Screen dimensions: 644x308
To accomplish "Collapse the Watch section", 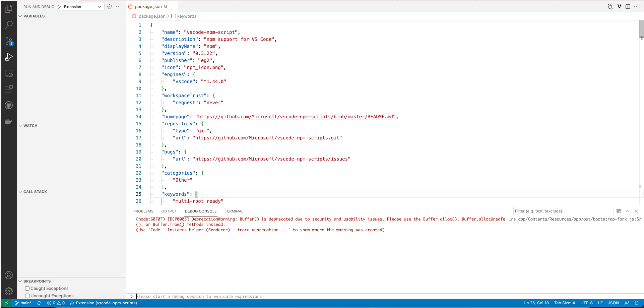I will click(20, 126).
